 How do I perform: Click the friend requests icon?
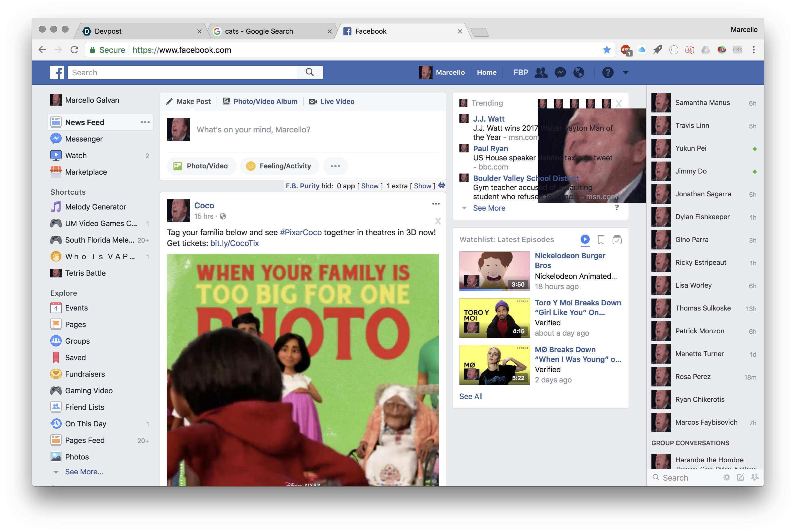point(541,72)
